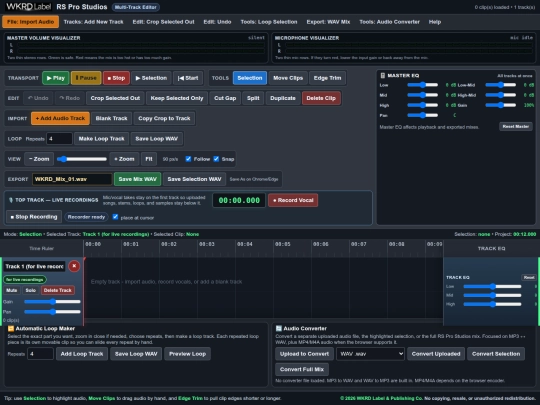Click the zoom level slider in the View row
The width and height of the screenshot is (540, 405).
pyautogui.click(x=82, y=159)
